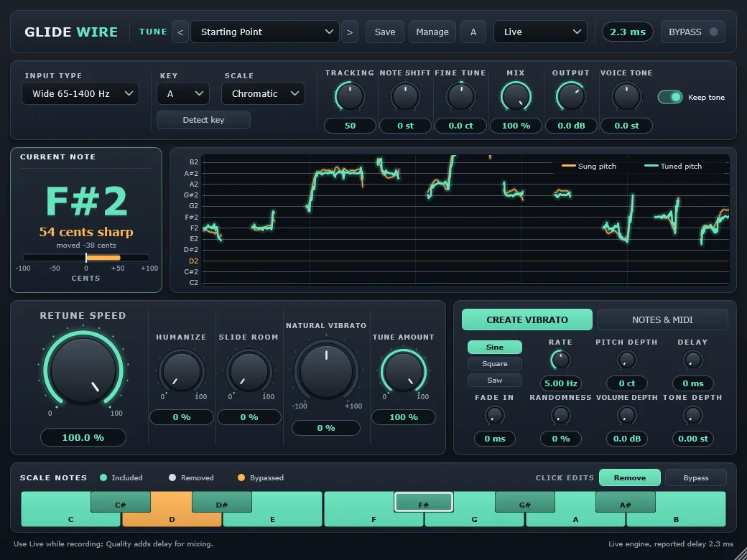
Task: Open the Key dropdown set to A
Action: 183,93
